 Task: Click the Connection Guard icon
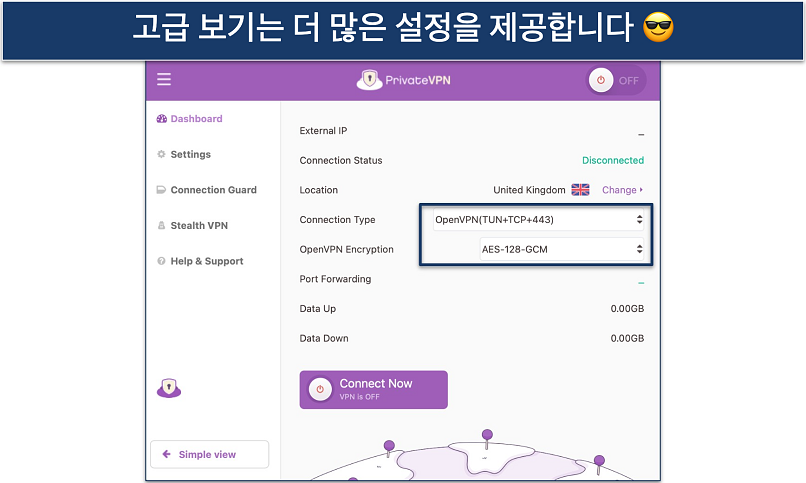pos(161,190)
